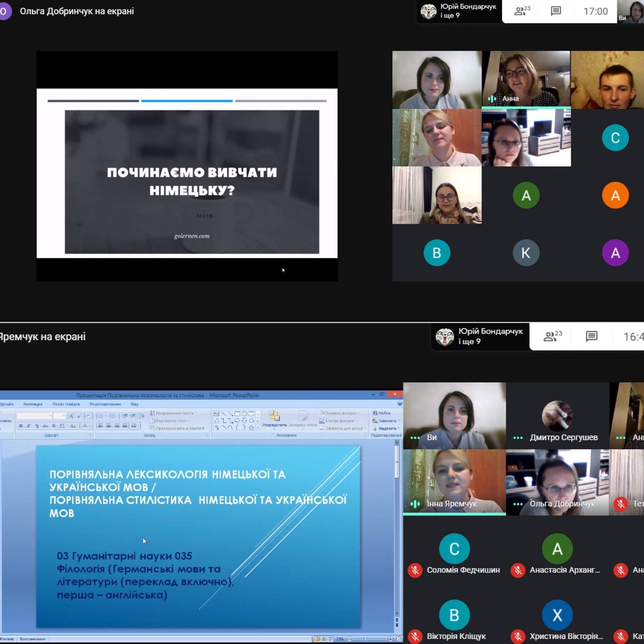This screenshot has height=644, width=644.
Task: Select the rectangle shape in drawing gallery
Action: coord(237,414)
